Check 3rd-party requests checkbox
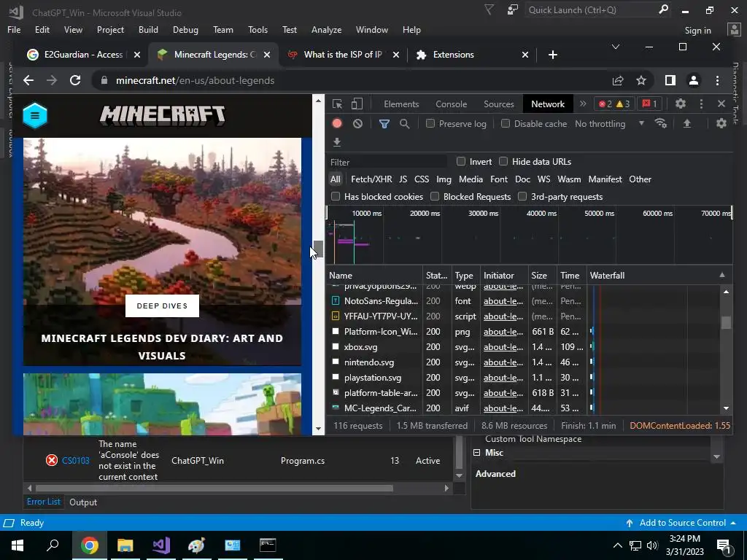The width and height of the screenshot is (747, 560). click(x=522, y=197)
